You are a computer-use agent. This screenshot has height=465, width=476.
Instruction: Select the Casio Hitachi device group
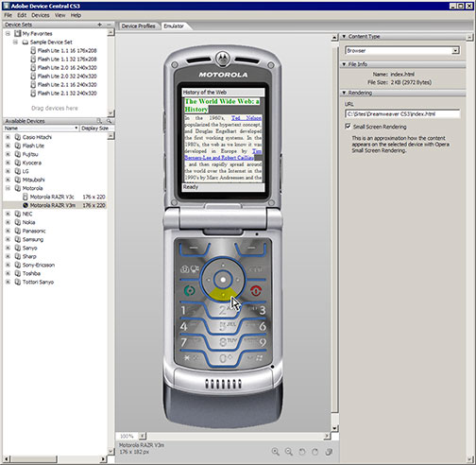(x=37, y=137)
